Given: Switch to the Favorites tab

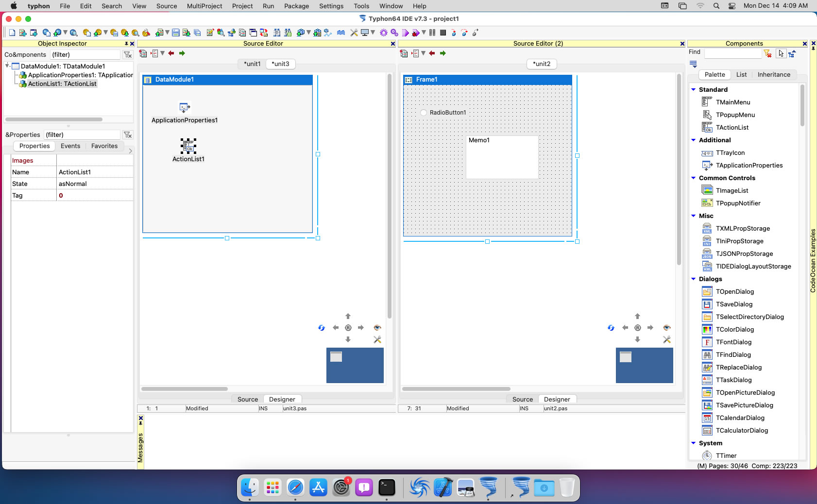Looking at the screenshot, I should tap(104, 146).
